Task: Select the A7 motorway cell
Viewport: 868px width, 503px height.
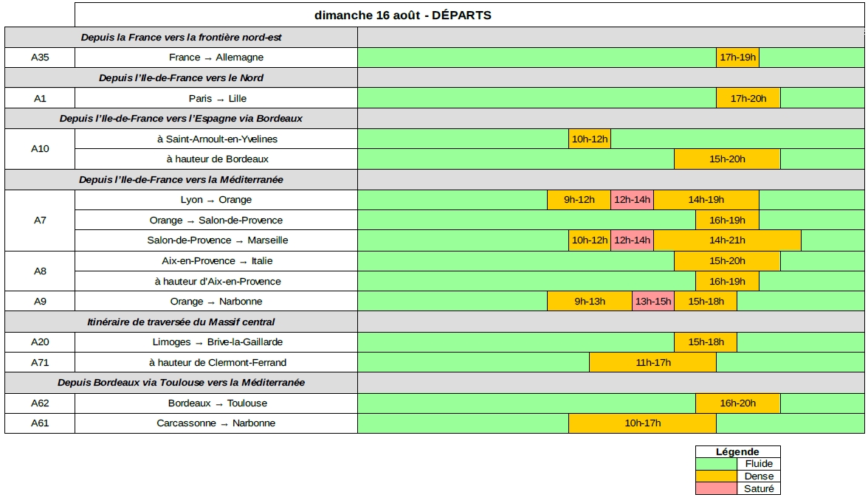Action: [x=40, y=220]
